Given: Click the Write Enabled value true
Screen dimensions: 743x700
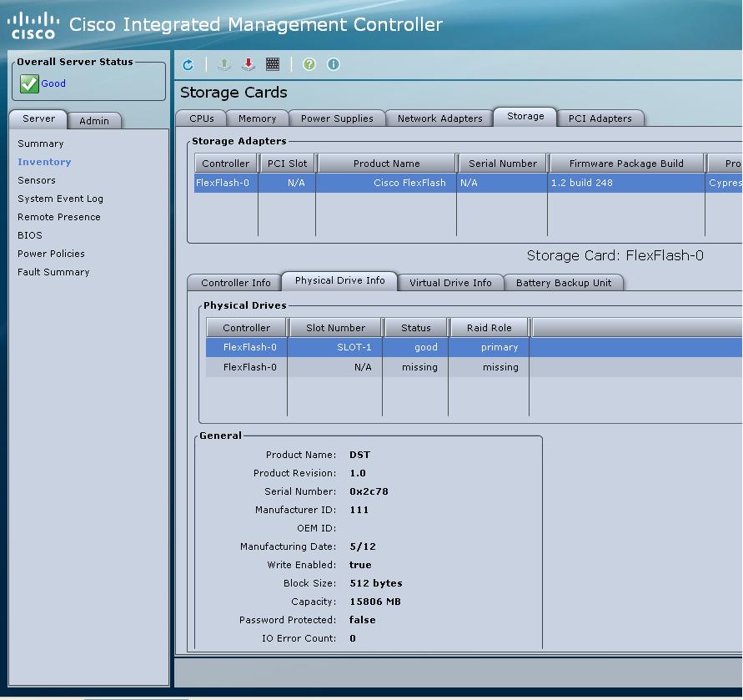Looking at the screenshot, I should coord(360,566).
